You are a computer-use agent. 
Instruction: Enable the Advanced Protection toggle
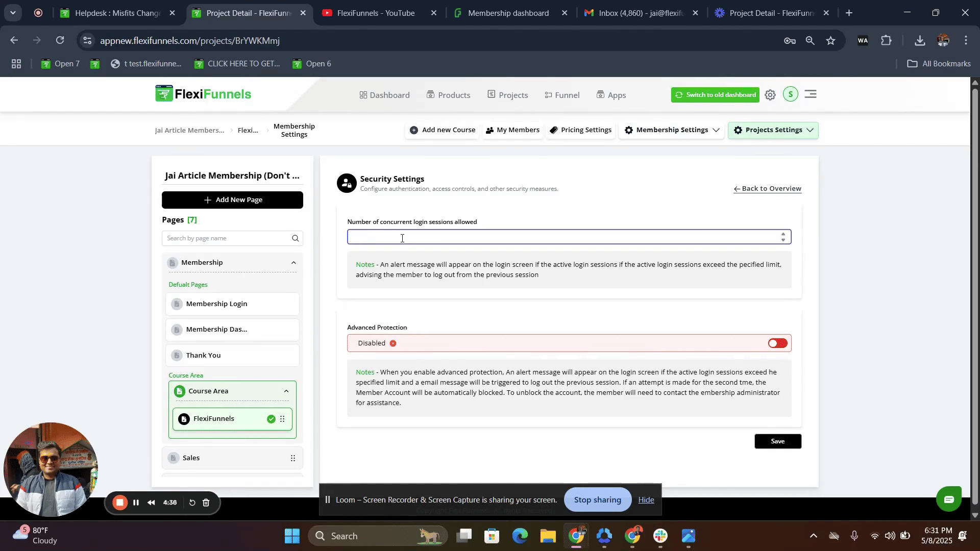pyautogui.click(x=777, y=343)
